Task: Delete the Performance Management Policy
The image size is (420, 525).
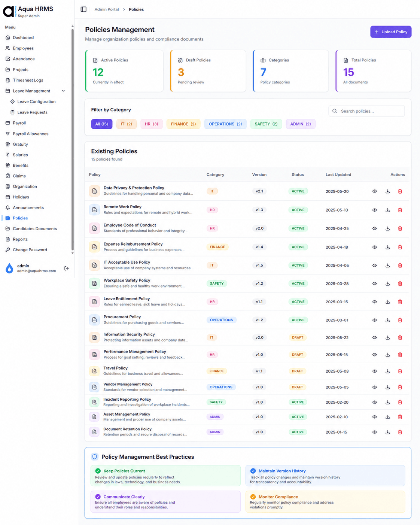Action: 400,355
